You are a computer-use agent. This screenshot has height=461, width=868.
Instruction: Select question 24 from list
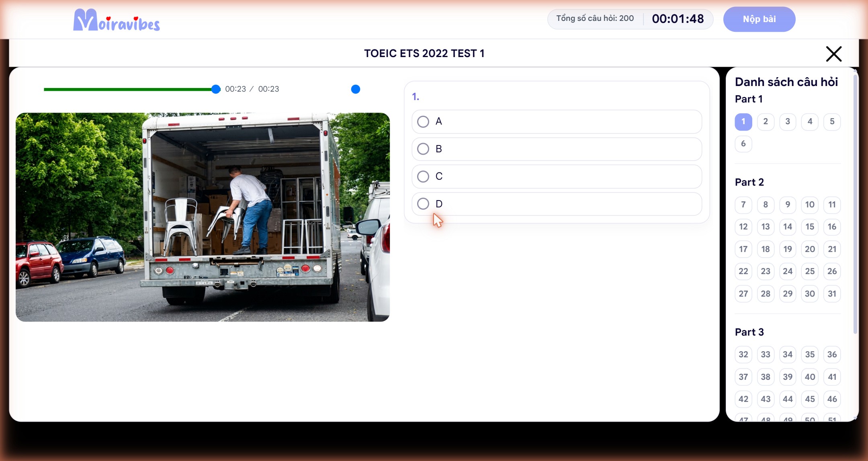pyautogui.click(x=788, y=271)
